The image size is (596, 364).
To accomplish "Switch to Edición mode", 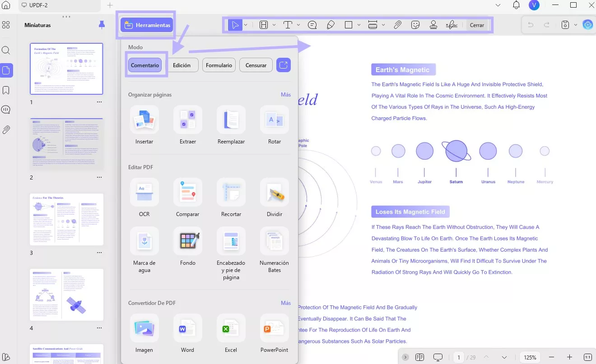I will 182,65.
